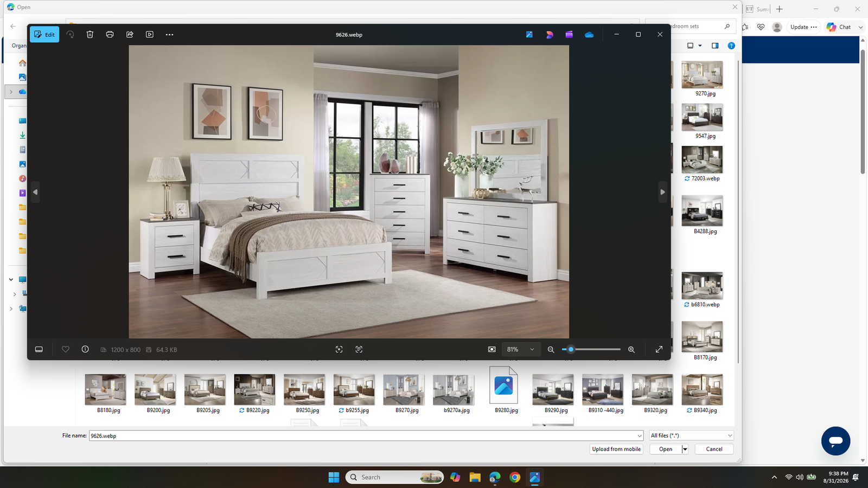Open File Explorer from taskbar

pyautogui.click(x=475, y=477)
